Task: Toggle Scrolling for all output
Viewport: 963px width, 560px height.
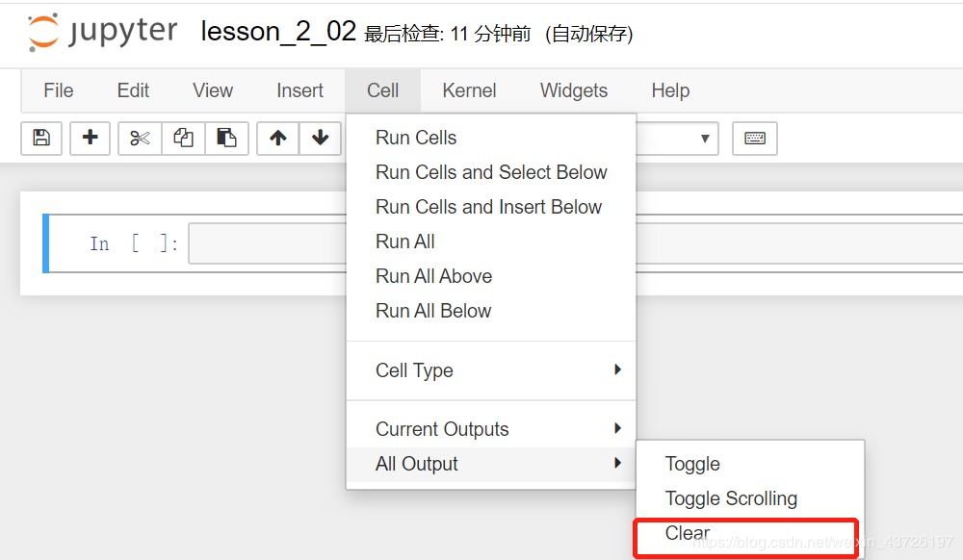Action: coord(731,498)
